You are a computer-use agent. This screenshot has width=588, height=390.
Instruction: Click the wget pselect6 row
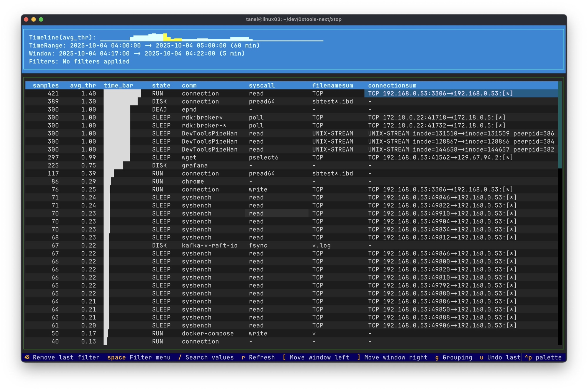[x=189, y=158]
